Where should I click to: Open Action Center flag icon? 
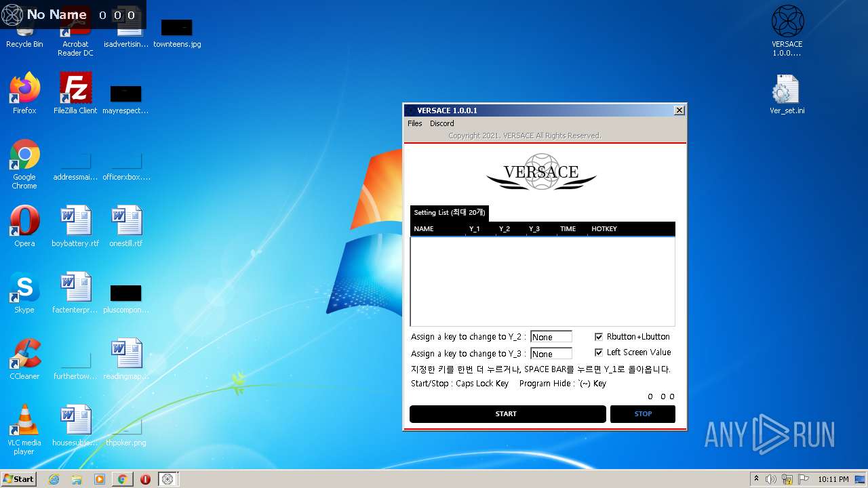coord(804,479)
